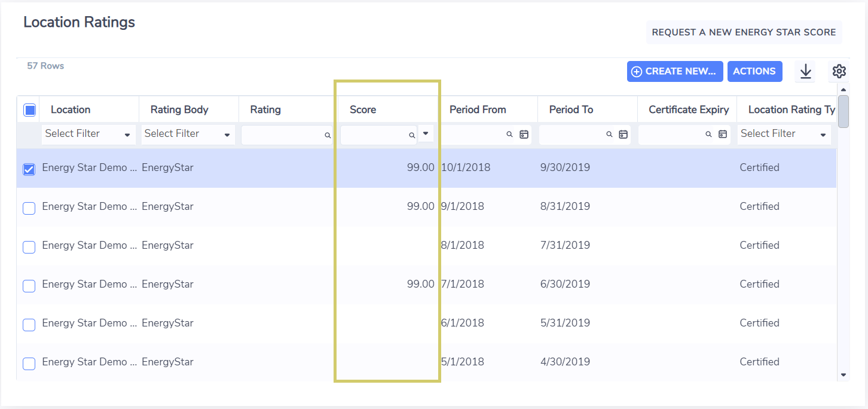Screen dimensions: 868x409
Task: Click Certified in the 6/1/2018 row
Action: (759, 323)
